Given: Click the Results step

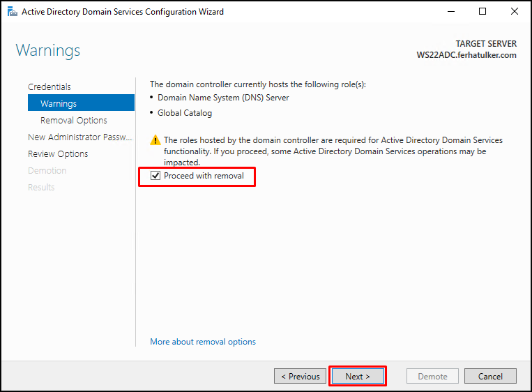Looking at the screenshot, I should 41,188.
